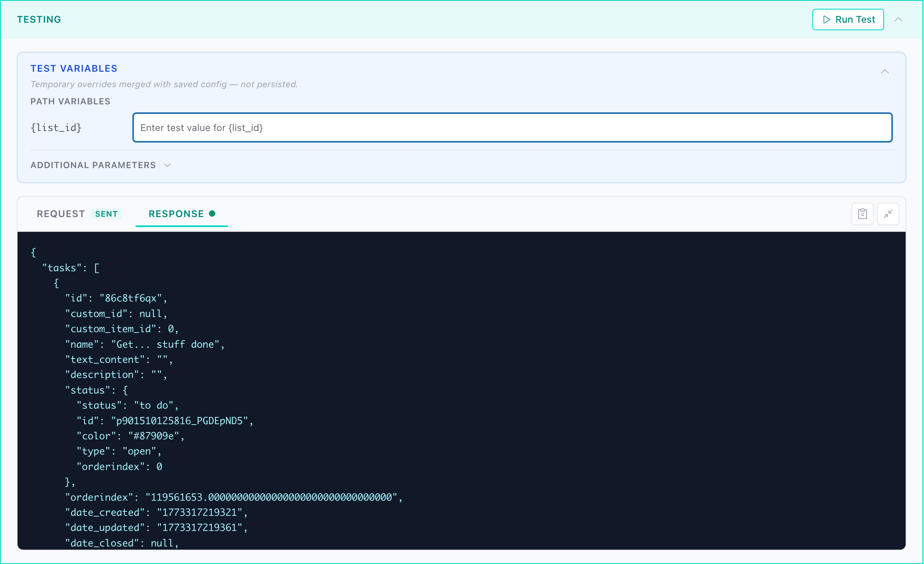Collapse the Test Variables panel chevron
924x564 pixels.
tap(885, 72)
